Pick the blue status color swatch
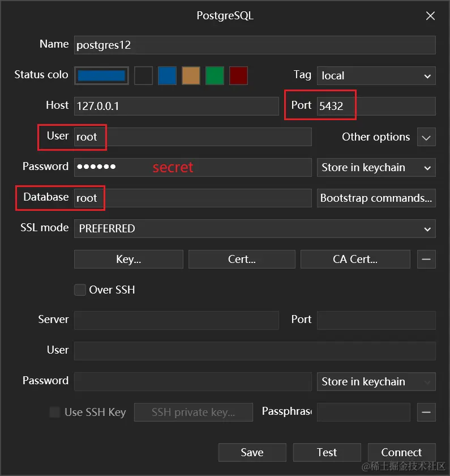 (167, 75)
